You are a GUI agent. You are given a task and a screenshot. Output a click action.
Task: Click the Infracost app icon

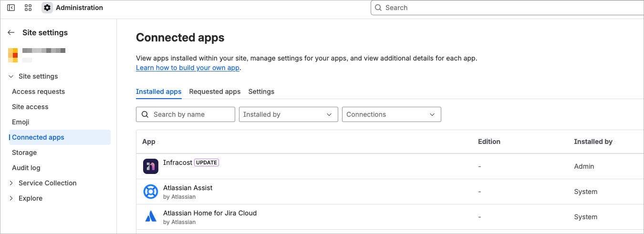point(151,166)
